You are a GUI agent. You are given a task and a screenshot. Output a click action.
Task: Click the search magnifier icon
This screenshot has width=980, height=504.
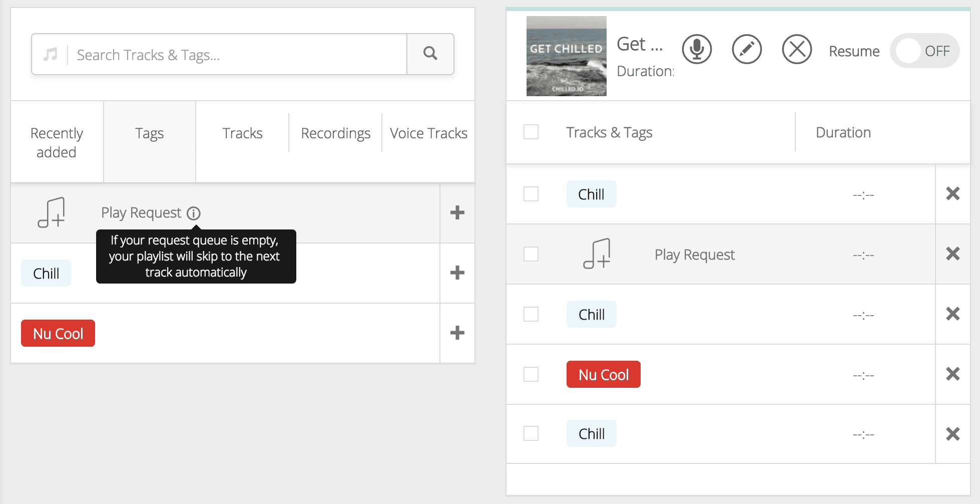pyautogui.click(x=430, y=54)
